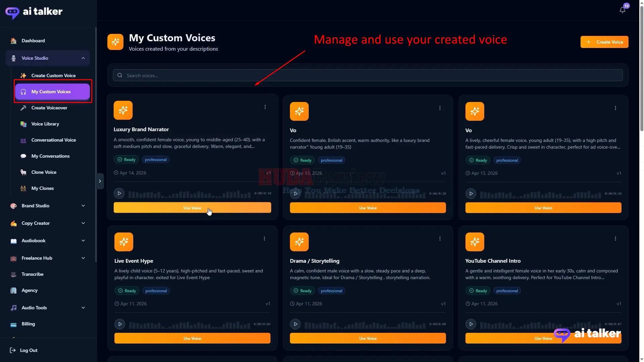Viewport: 644px width, 362px height.
Task: Click the My Custom Voices headphones icon
Action: tap(23, 92)
